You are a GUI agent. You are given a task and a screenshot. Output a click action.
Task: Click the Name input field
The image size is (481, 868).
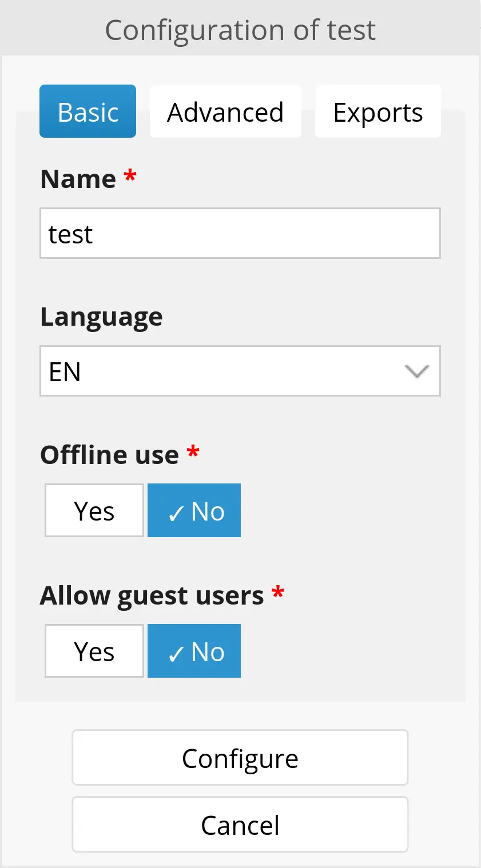click(x=240, y=234)
